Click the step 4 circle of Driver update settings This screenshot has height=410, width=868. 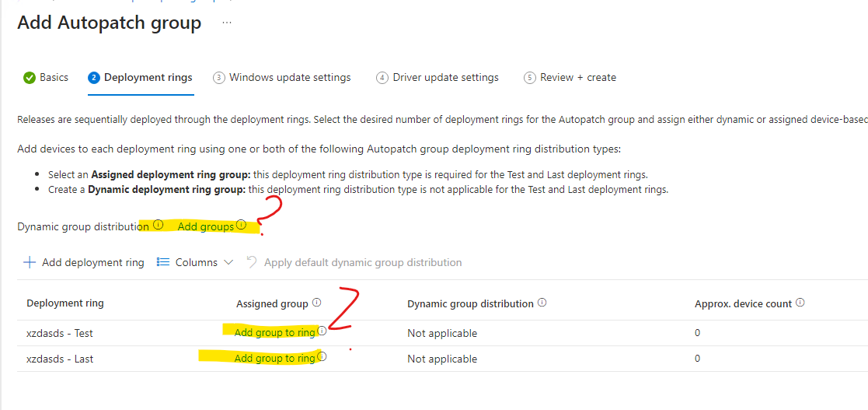[x=382, y=78]
